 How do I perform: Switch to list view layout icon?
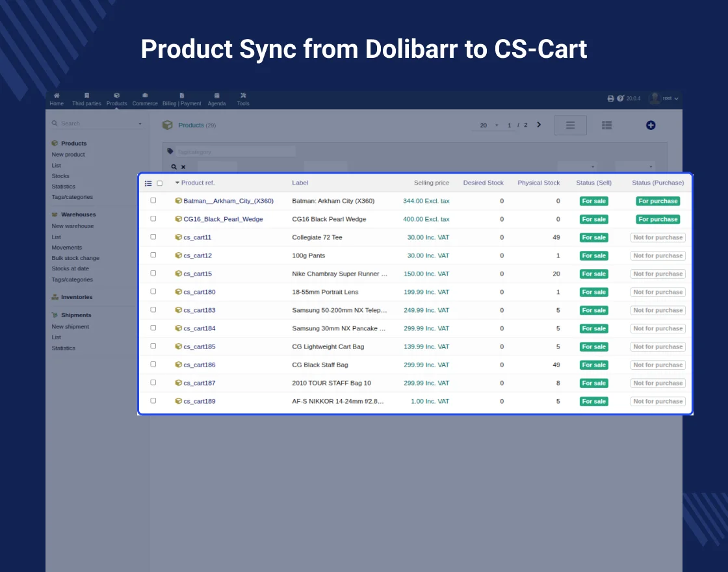coord(570,125)
